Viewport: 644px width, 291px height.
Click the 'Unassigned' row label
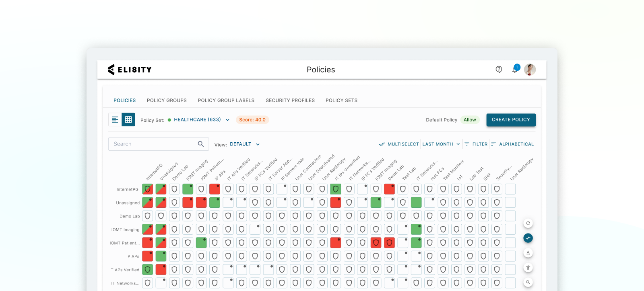pos(128,203)
